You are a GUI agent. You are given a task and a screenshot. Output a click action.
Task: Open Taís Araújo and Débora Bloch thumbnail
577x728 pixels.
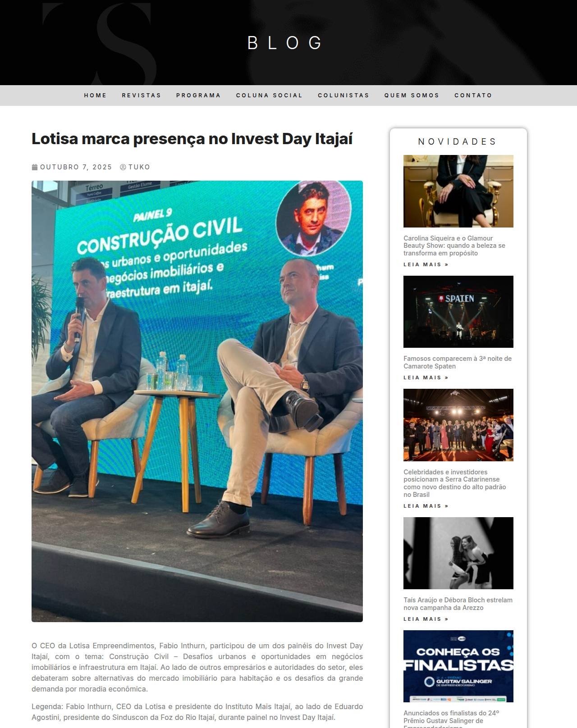pos(458,553)
